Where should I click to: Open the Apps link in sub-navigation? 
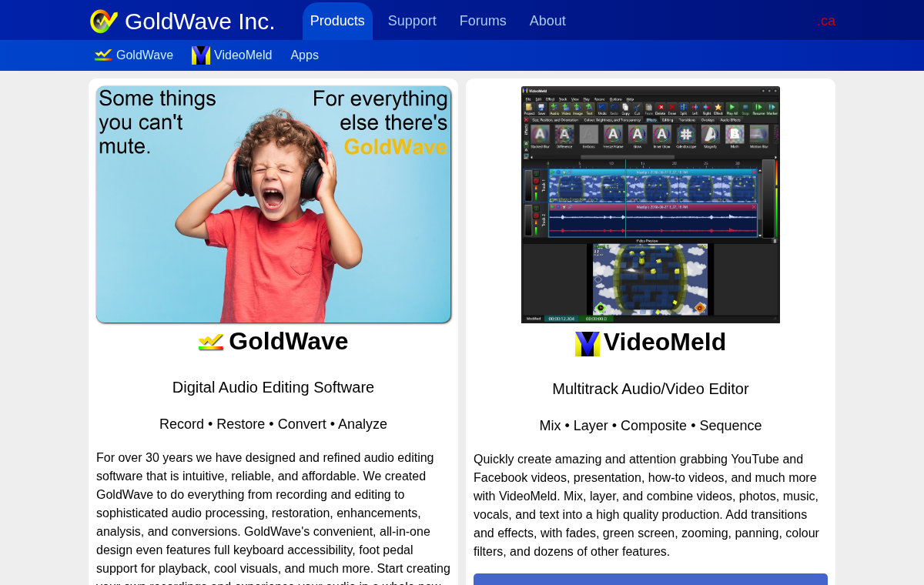(305, 55)
